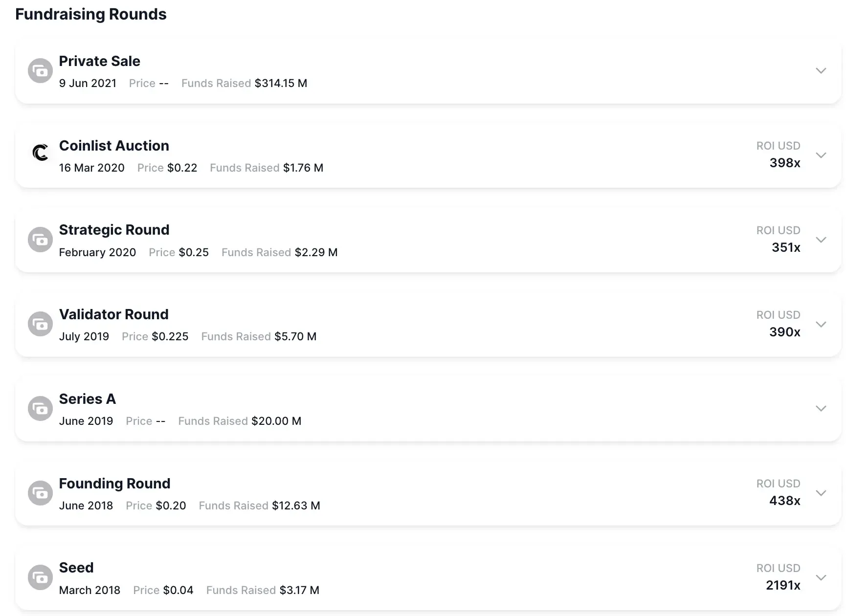The image size is (847, 616).
Task: Expand the Coinlist Auction chevron
Action: pos(821,155)
